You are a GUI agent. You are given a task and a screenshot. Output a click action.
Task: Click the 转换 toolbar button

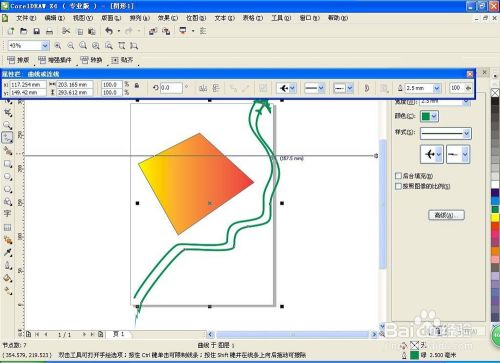(x=91, y=60)
